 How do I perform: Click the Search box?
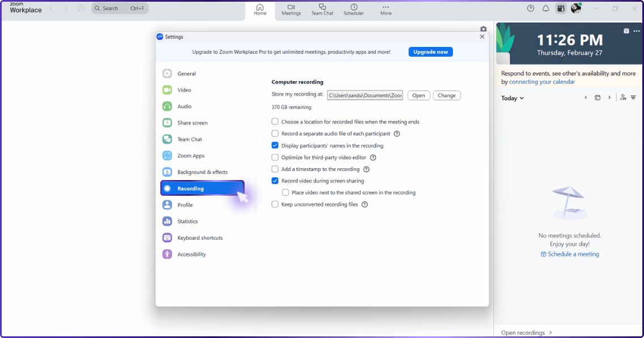tap(120, 8)
